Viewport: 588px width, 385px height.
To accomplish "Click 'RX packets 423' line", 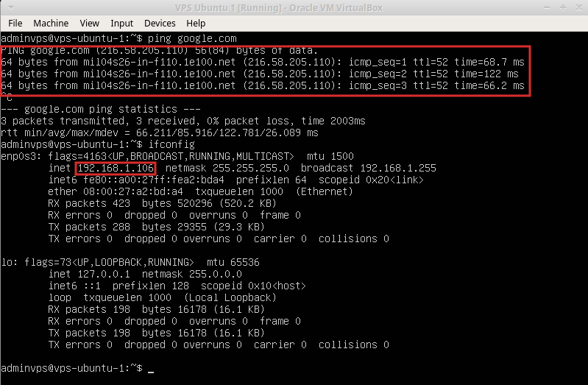I will (162, 203).
